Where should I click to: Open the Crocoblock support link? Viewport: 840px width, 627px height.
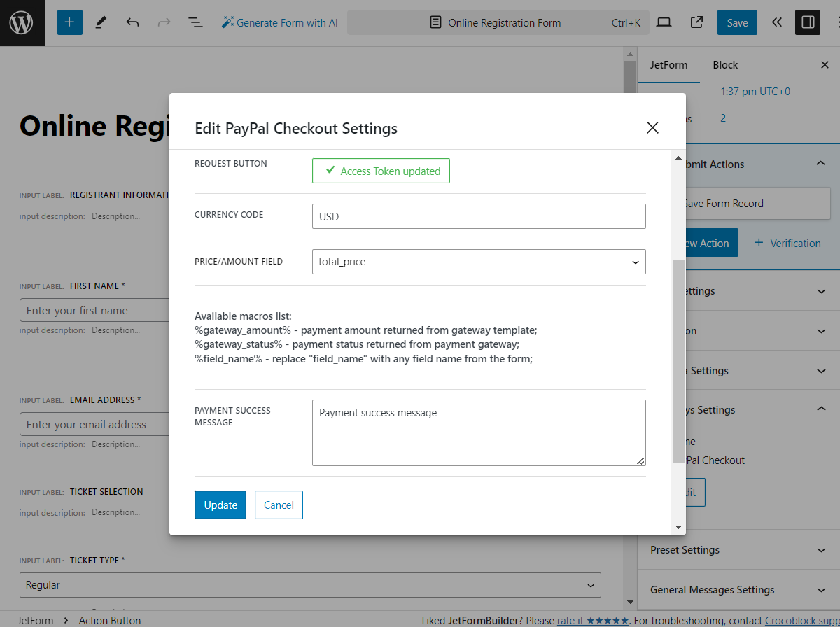802,620
